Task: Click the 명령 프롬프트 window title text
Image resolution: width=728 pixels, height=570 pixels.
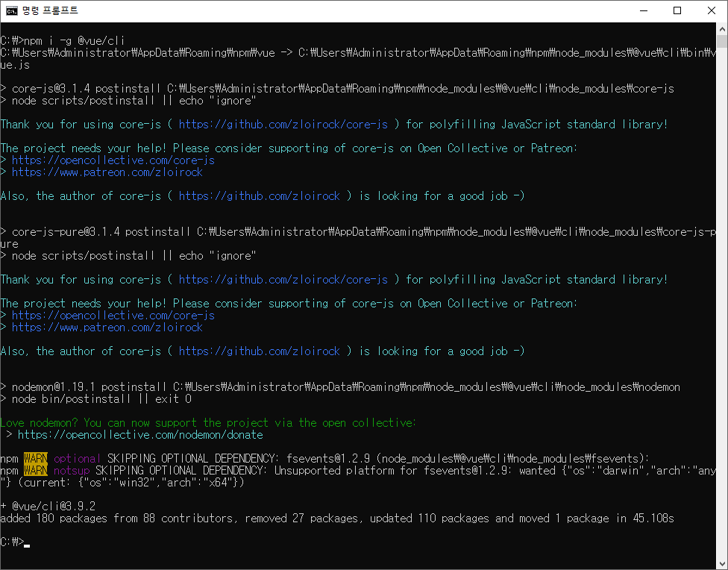Action: (x=50, y=10)
